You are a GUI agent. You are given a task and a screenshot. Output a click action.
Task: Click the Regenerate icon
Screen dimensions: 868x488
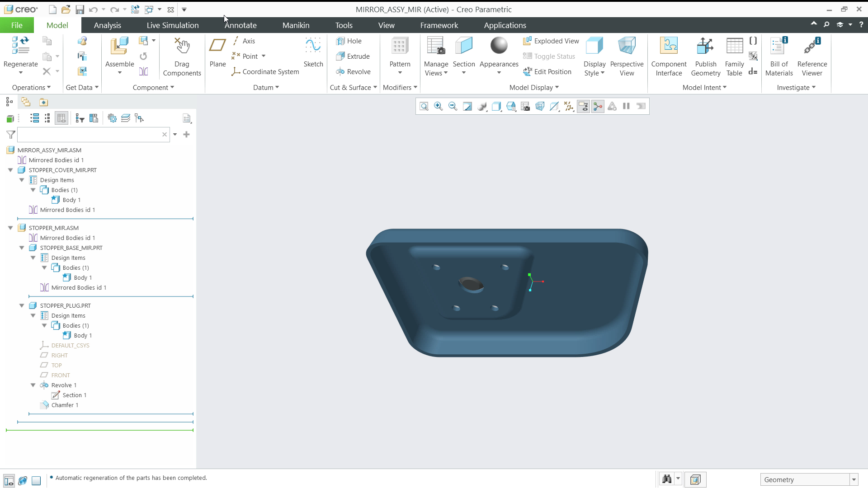[20, 46]
